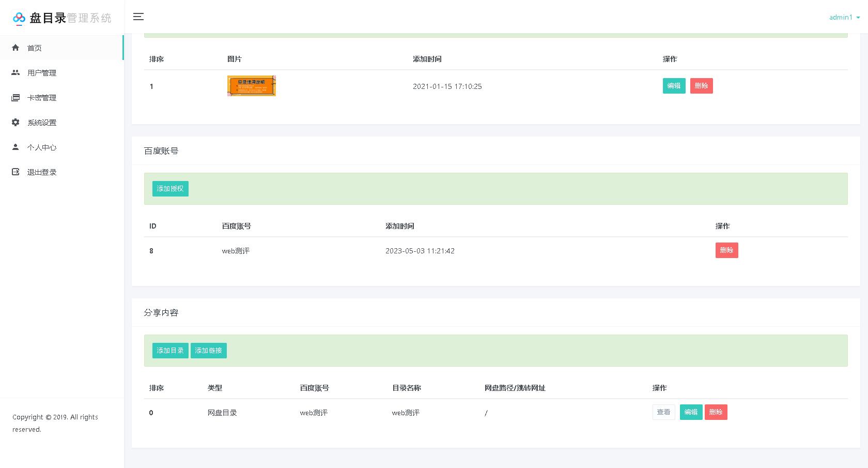868x468 pixels.
Task: Click 编辑 on the image row
Action: click(x=674, y=86)
